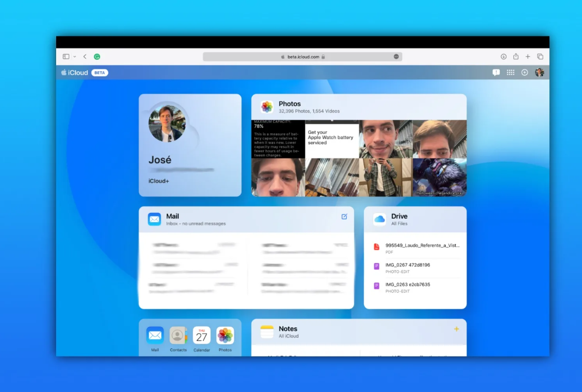Screen dimensions: 582x392
Task: Open the Notes tile icon
Action: tap(267, 332)
